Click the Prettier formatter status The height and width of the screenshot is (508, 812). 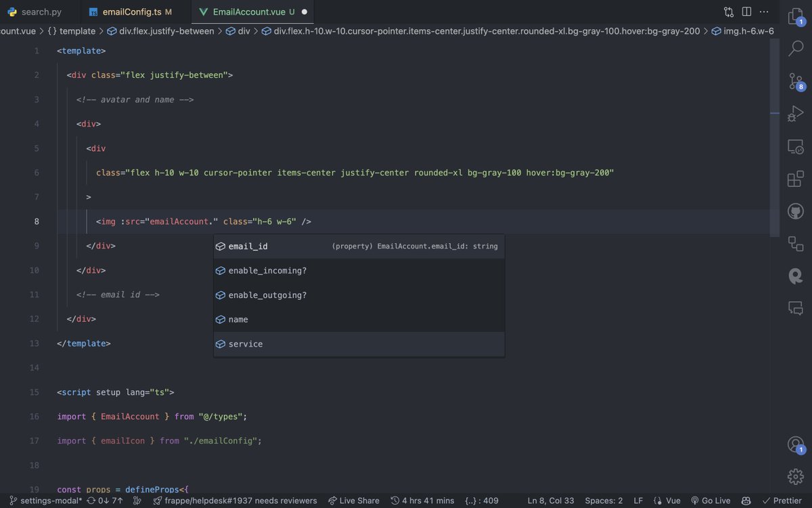(x=782, y=501)
